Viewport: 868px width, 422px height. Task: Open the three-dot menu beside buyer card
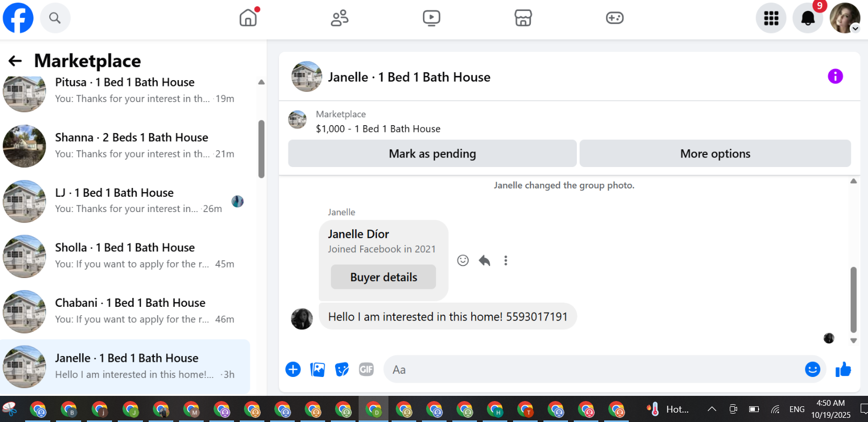point(506,260)
